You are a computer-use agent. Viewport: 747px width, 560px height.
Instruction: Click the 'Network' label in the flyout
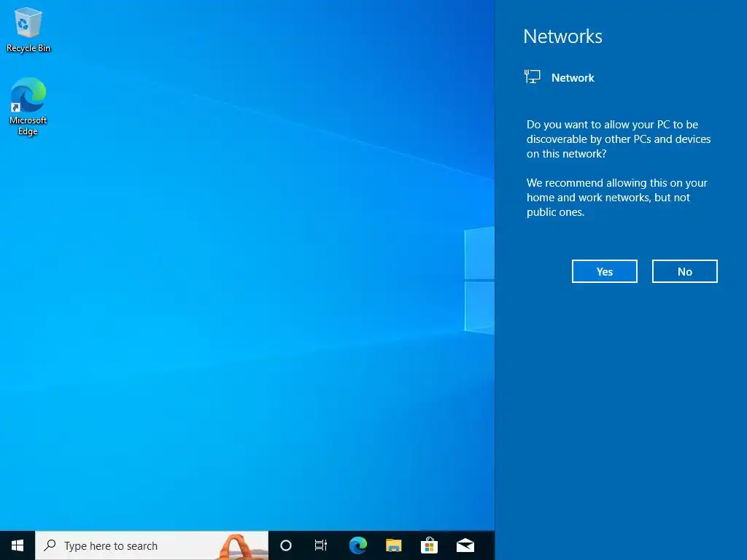coord(573,77)
